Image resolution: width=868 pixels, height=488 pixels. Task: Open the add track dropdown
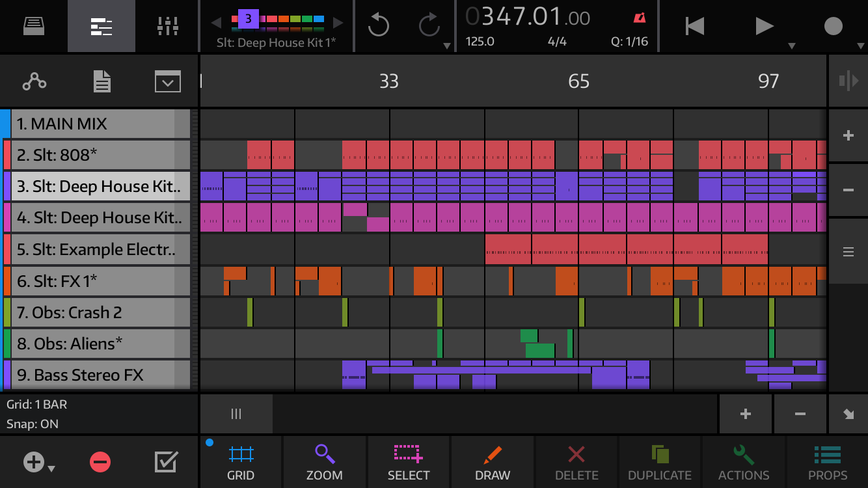(x=38, y=463)
